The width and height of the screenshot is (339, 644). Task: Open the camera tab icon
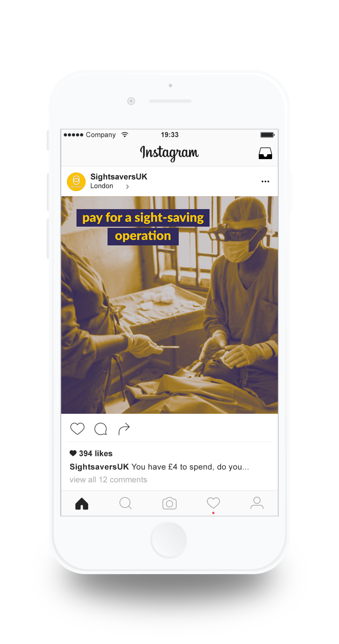pos(169,503)
